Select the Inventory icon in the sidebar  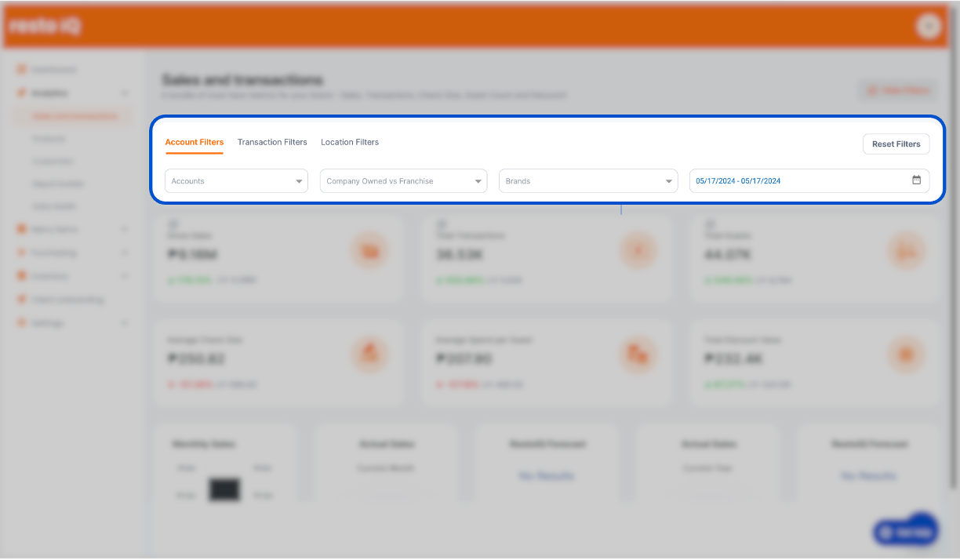coord(22,276)
